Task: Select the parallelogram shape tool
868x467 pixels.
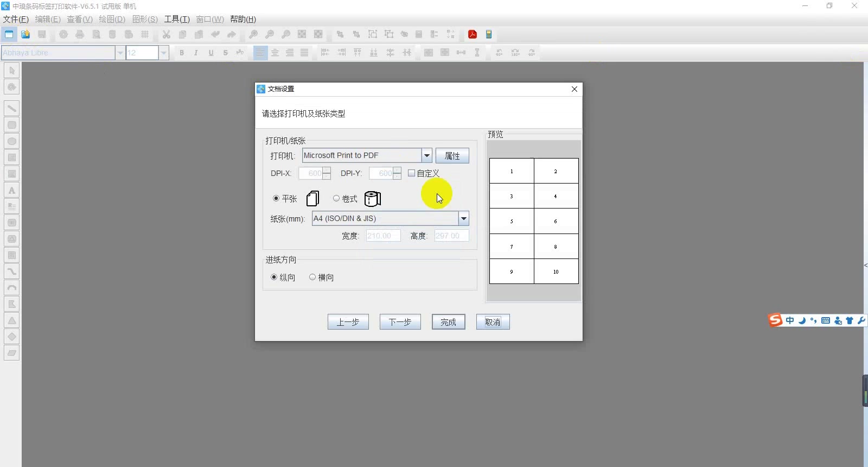Action: point(12,353)
